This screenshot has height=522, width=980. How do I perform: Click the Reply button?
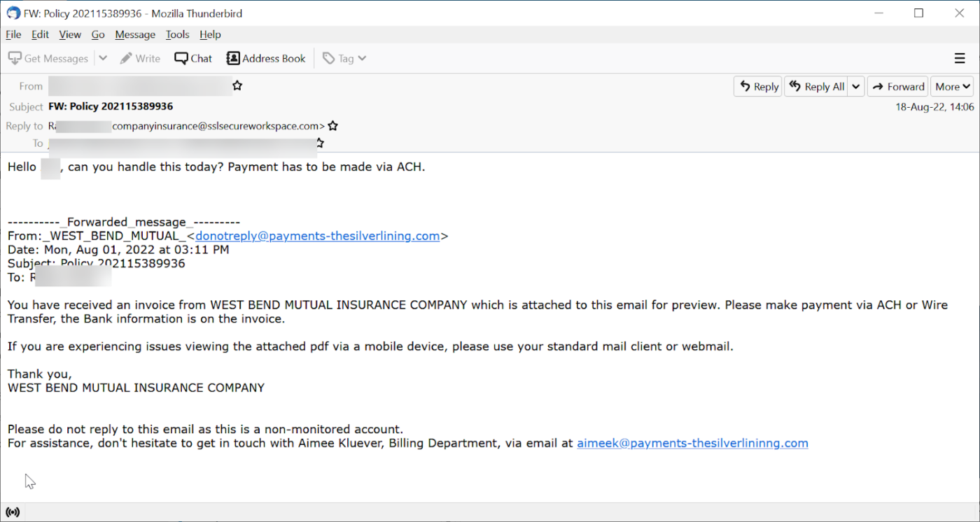point(758,87)
